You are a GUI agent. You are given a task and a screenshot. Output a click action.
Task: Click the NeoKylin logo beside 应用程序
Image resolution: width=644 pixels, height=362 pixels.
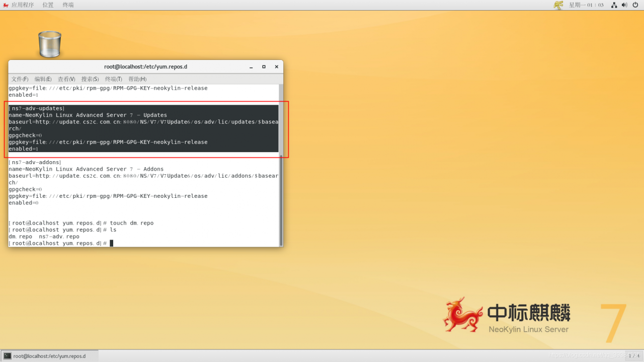tap(6, 5)
